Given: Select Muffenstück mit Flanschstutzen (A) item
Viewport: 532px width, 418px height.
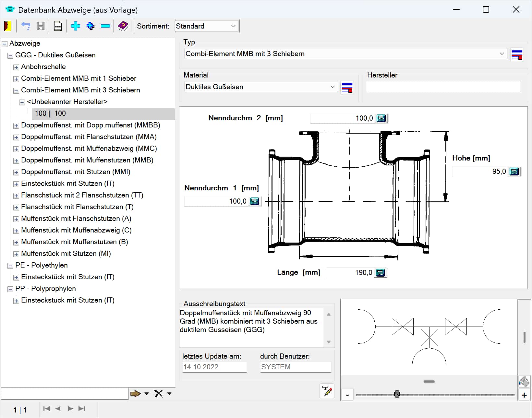Looking at the screenshot, I should (x=76, y=219).
